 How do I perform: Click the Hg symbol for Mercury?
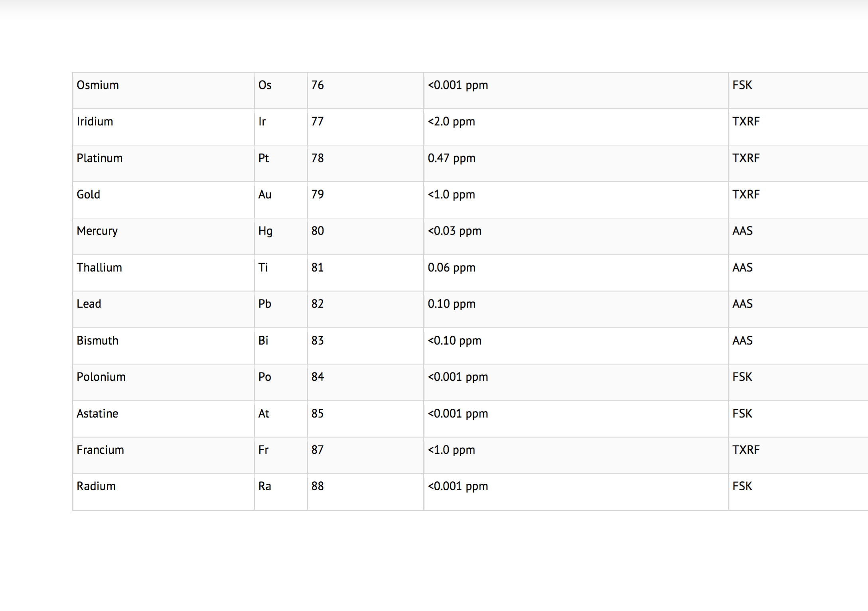pyautogui.click(x=265, y=231)
